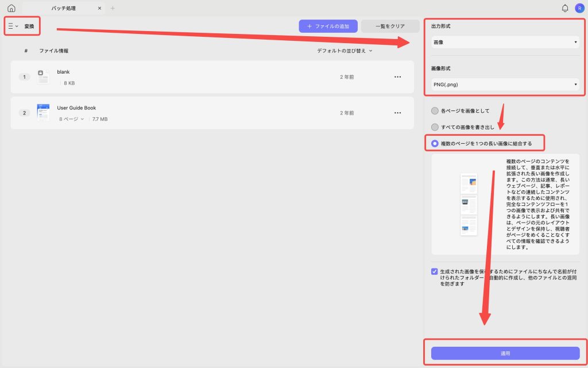588x368 pixels.
Task: Open the notifications bell
Action: (x=565, y=8)
